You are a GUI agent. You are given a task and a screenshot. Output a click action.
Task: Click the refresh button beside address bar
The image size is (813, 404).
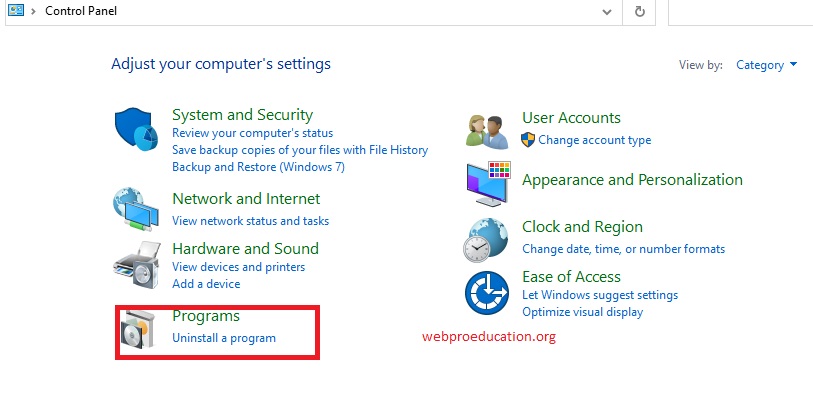pyautogui.click(x=640, y=12)
